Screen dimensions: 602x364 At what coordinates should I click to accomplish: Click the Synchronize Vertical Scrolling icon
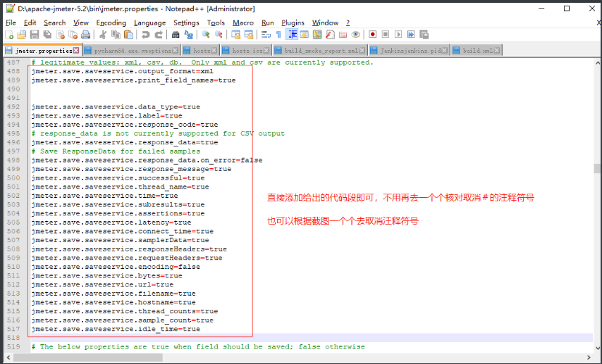[x=235, y=35]
